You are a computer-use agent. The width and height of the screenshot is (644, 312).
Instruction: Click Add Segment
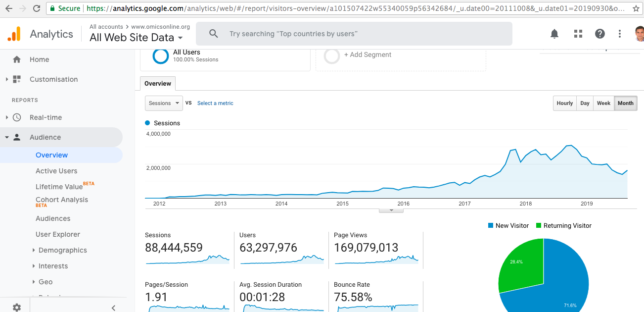(368, 55)
